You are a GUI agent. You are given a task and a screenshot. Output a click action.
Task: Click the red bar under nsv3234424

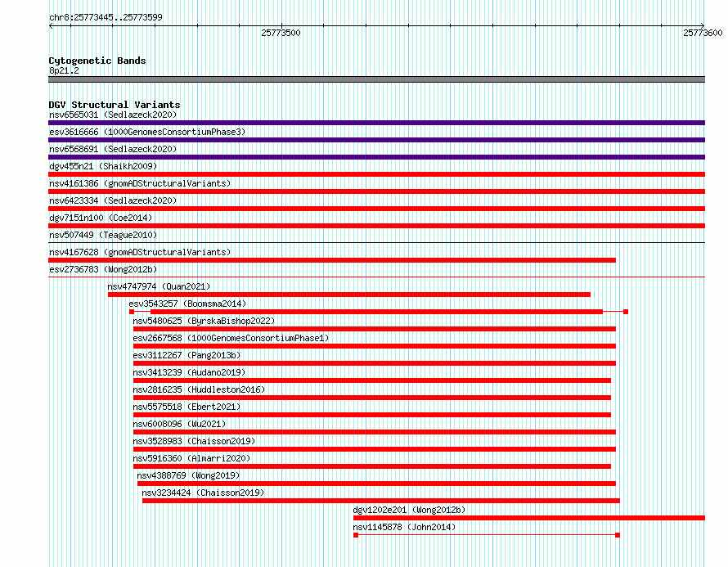380,501
